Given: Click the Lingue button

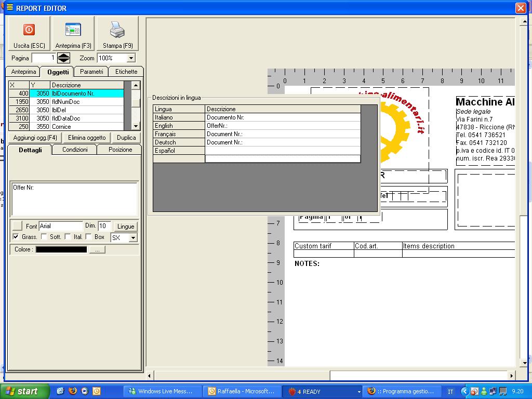Looking at the screenshot, I should point(126,227).
